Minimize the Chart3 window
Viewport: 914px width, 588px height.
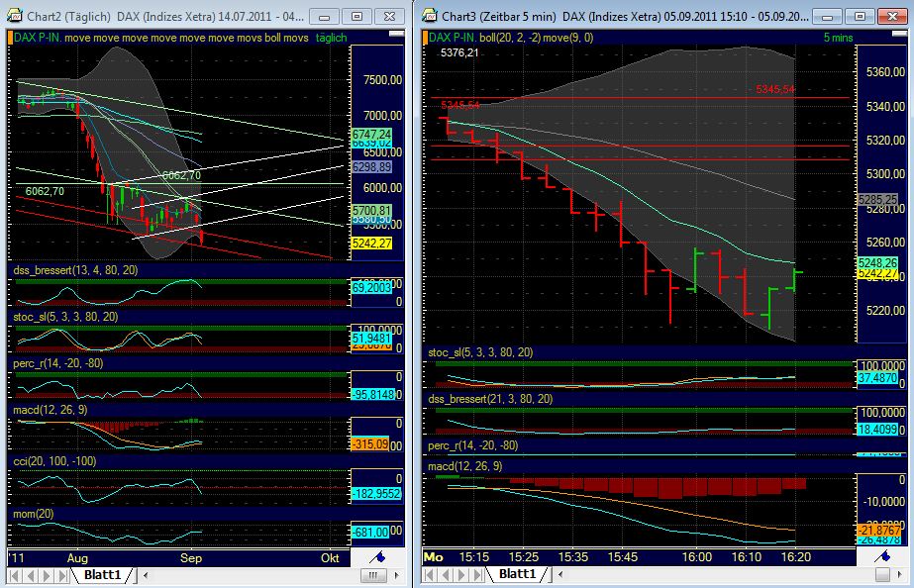(827, 17)
